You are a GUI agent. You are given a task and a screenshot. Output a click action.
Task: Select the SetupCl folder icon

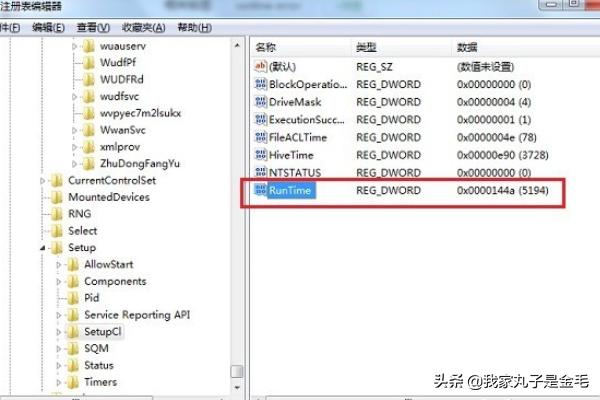click(73, 331)
